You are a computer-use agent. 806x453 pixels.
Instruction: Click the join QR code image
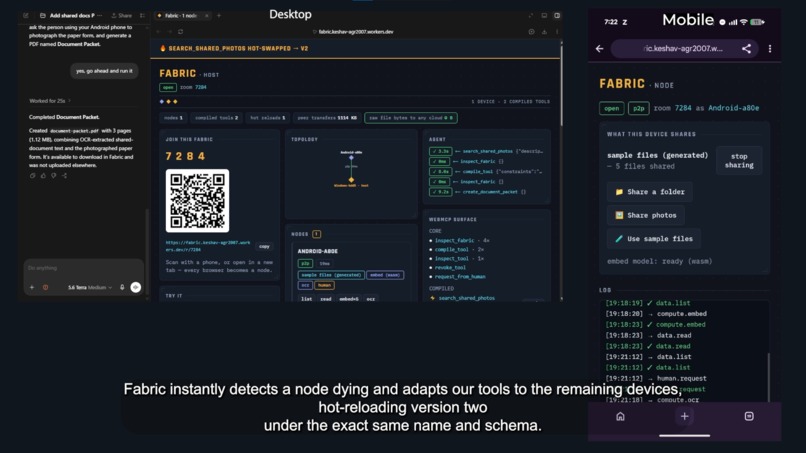[x=197, y=201]
